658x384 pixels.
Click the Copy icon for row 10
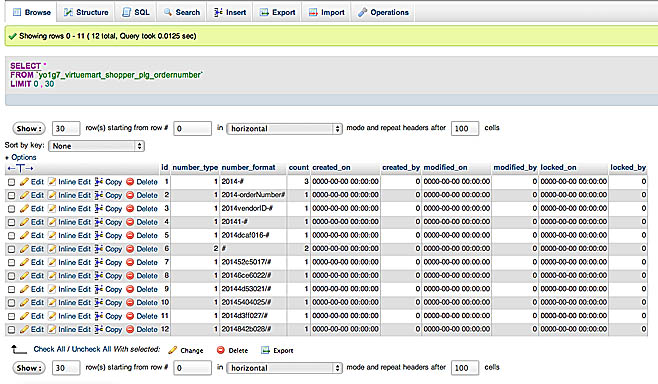(x=99, y=303)
